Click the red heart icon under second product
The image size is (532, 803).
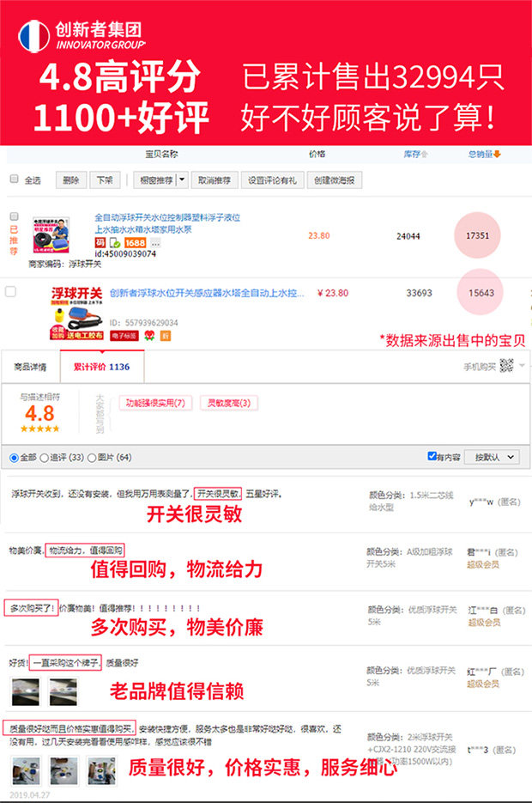(x=149, y=336)
